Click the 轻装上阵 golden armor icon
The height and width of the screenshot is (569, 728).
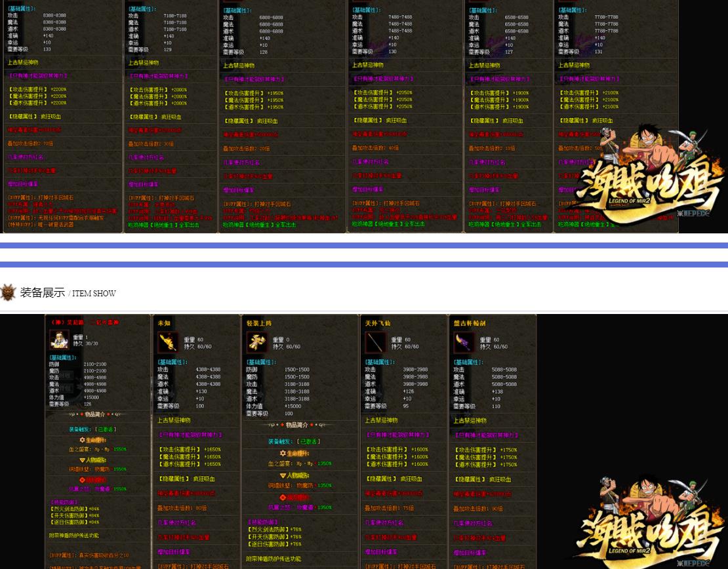(256, 342)
